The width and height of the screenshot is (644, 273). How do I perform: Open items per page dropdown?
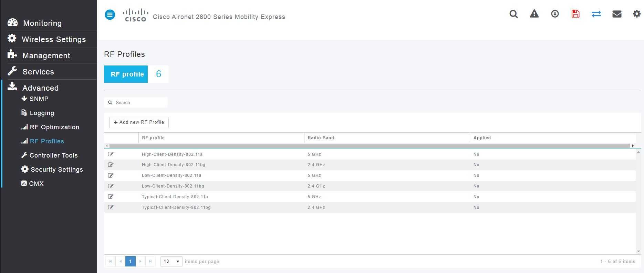tap(171, 261)
